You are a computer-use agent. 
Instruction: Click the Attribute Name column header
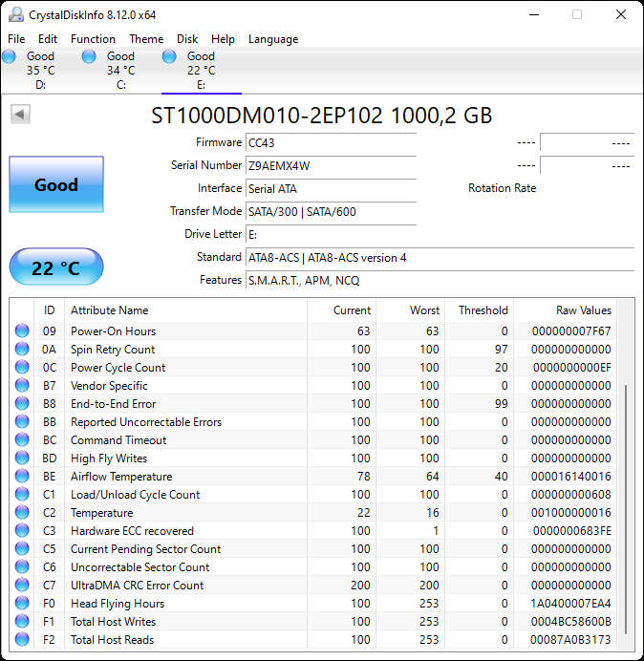pos(185,310)
